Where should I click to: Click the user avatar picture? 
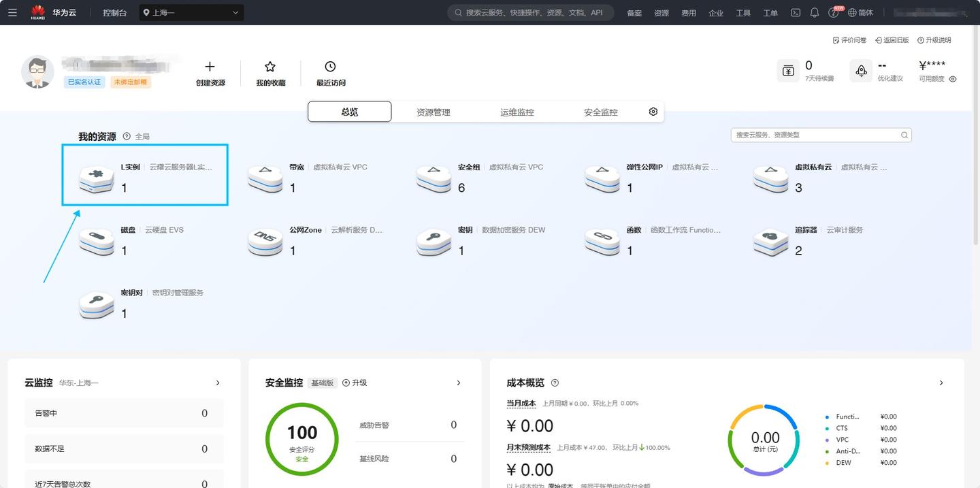click(38, 71)
